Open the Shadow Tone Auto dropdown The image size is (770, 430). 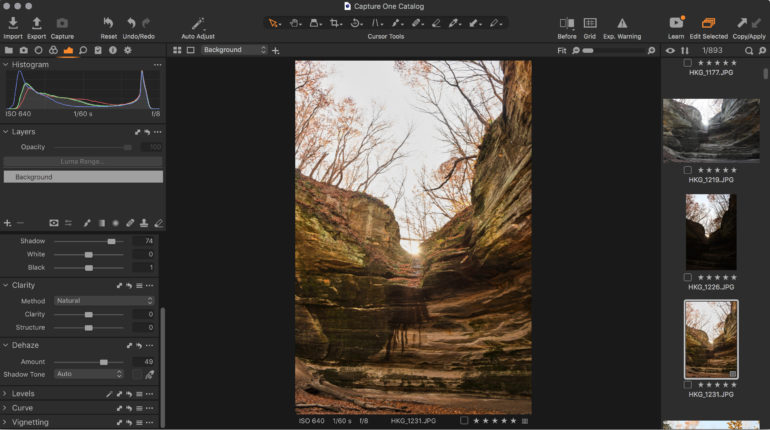pyautogui.click(x=89, y=374)
